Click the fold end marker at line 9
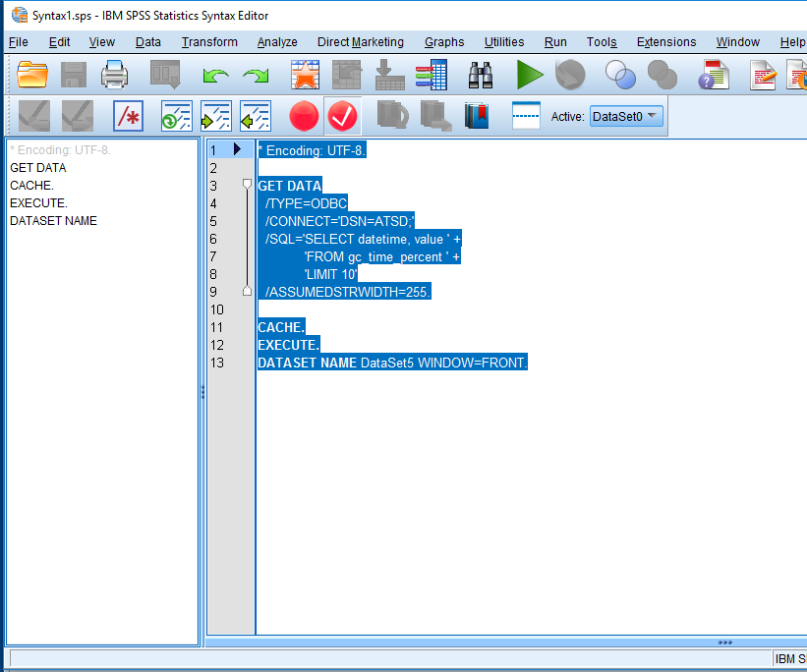This screenshot has height=672, width=807. 247,291
